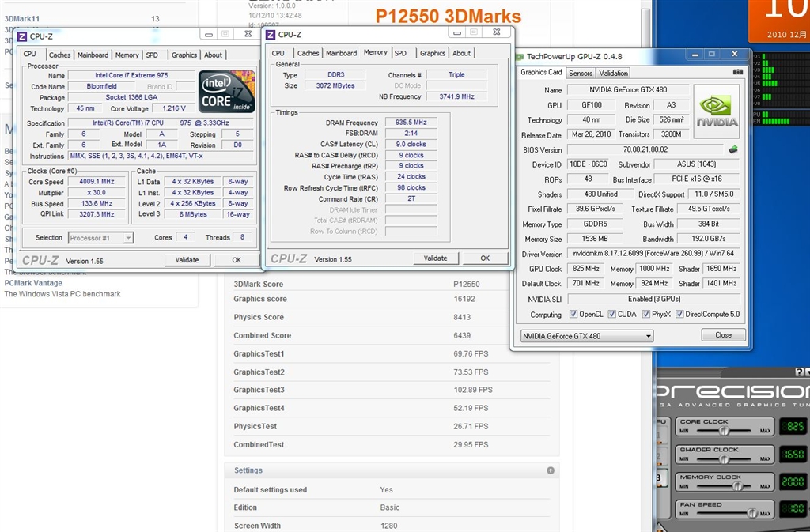Open SPD tab in CPU-Z memory window

coord(400,53)
